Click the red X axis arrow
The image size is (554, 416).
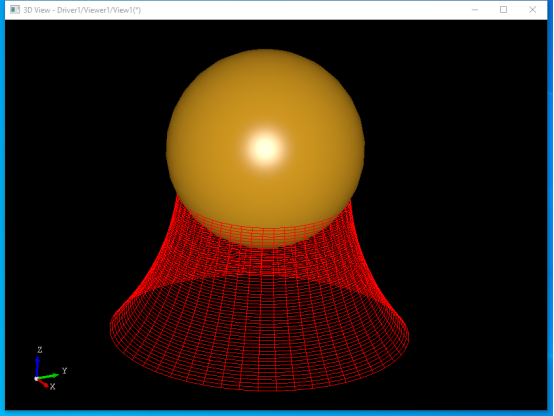(x=43, y=383)
